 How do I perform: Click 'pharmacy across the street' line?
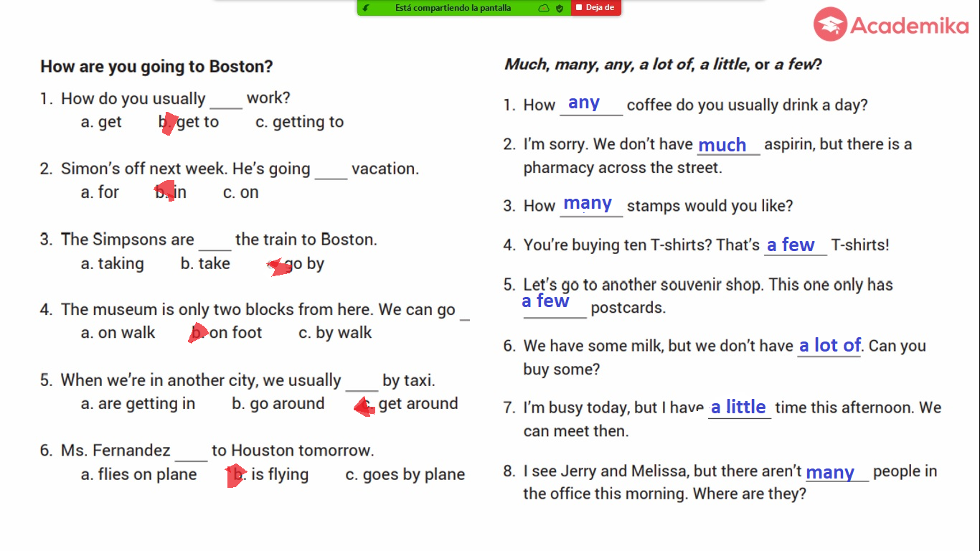[x=623, y=168]
